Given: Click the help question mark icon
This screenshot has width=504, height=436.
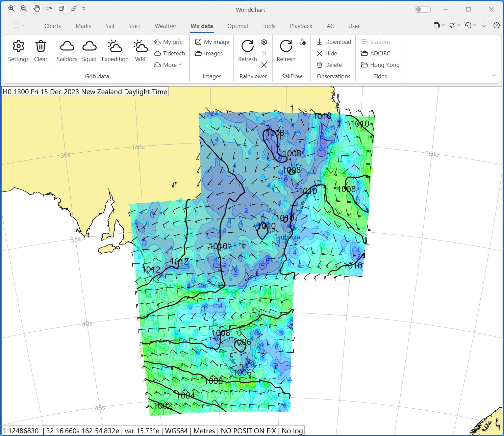Looking at the screenshot, I should click(x=497, y=25).
